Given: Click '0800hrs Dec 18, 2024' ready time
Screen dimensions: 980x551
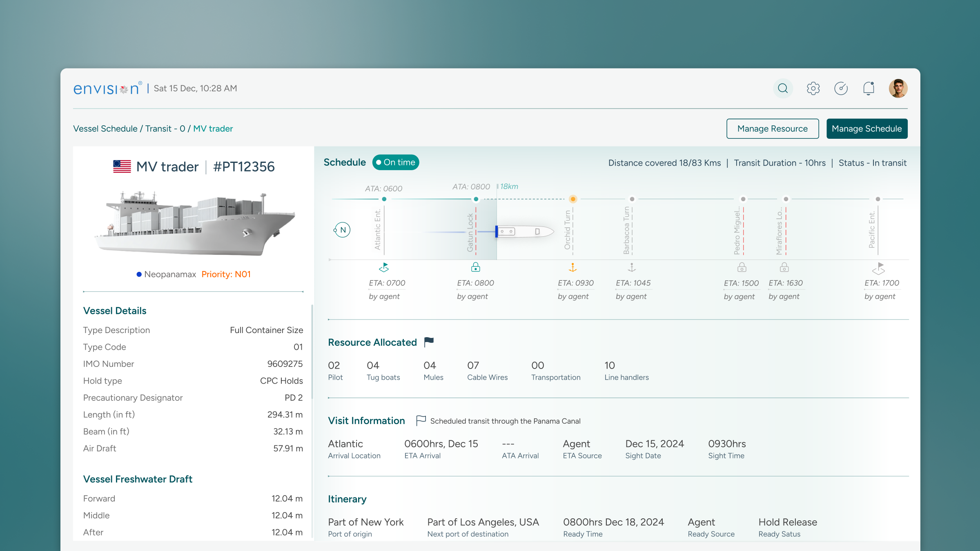Looking at the screenshot, I should click(x=614, y=522).
